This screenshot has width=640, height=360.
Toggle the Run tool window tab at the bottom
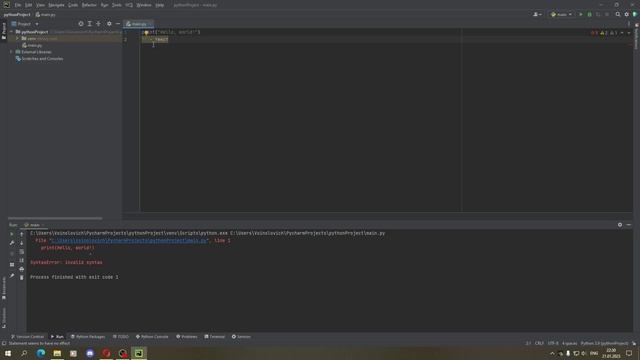click(57, 337)
